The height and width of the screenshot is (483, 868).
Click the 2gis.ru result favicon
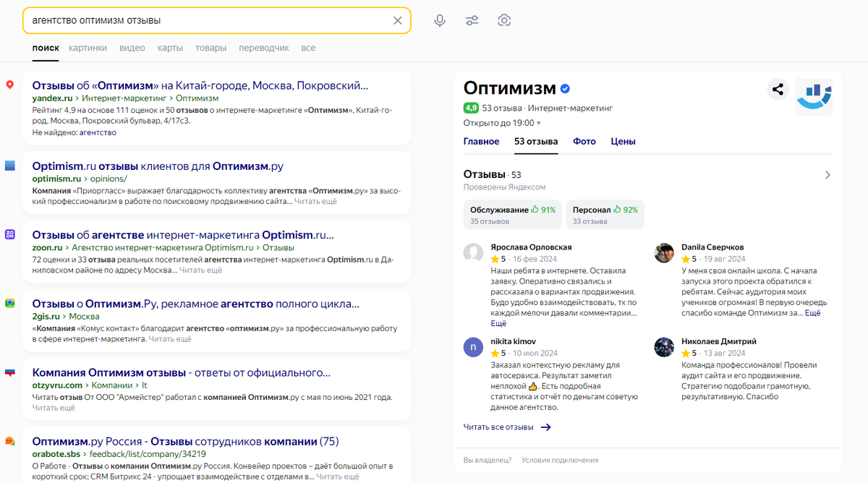tap(10, 303)
